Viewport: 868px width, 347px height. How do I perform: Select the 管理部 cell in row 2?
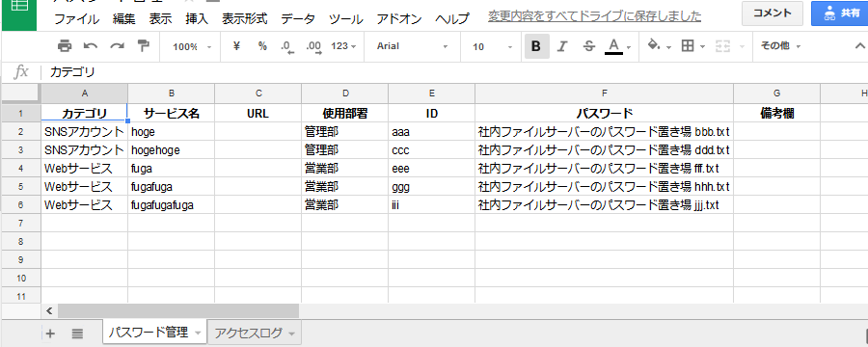click(344, 132)
